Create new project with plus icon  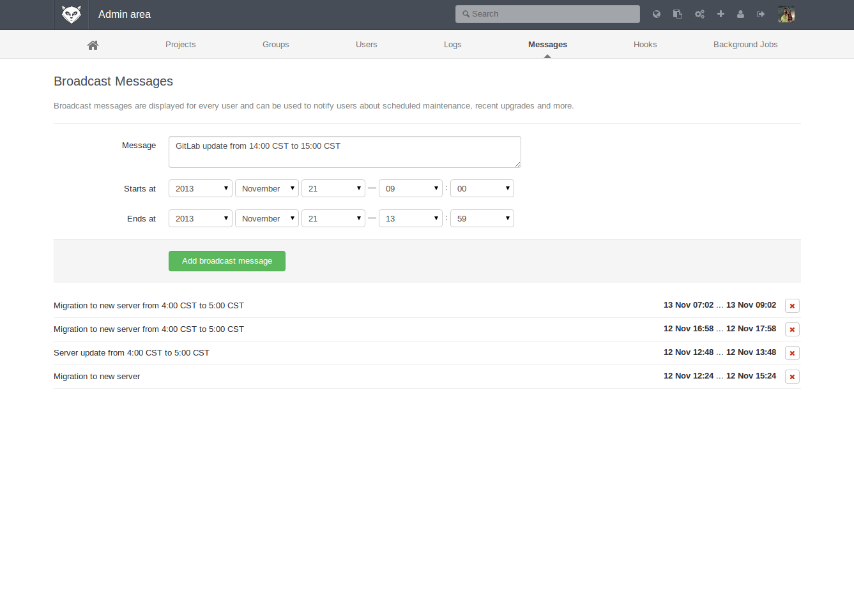click(721, 14)
